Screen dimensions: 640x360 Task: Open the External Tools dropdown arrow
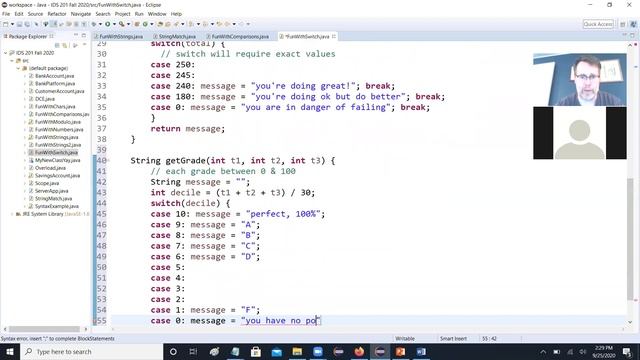pos(128,24)
